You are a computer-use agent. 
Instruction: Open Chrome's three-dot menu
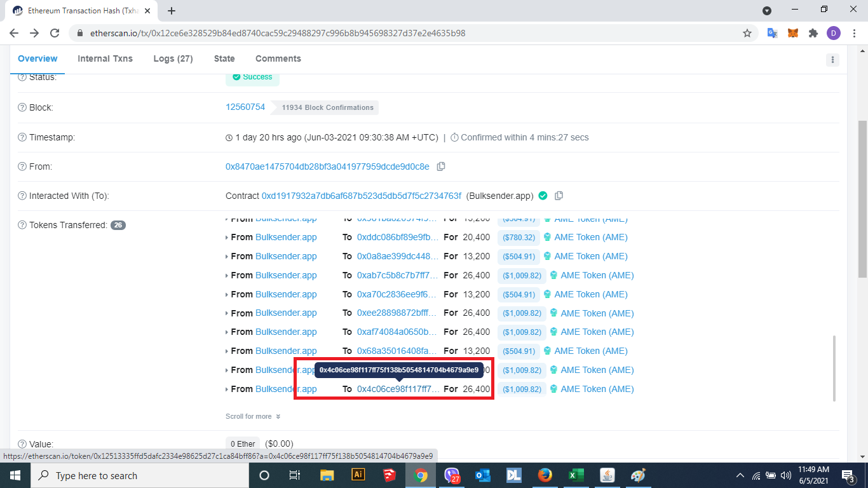854,33
